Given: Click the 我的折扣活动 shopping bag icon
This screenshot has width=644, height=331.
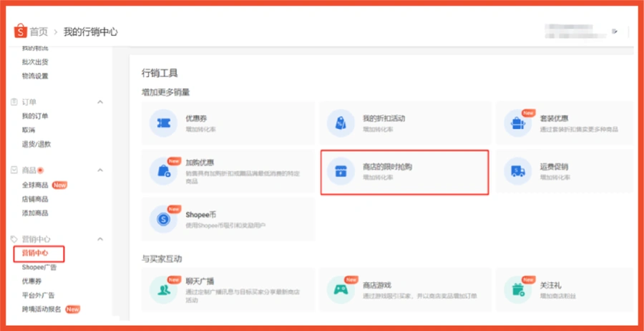Looking at the screenshot, I should [341, 123].
